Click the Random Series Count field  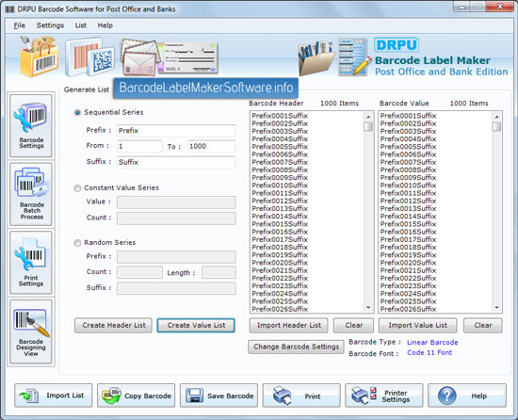click(x=139, y=272)
